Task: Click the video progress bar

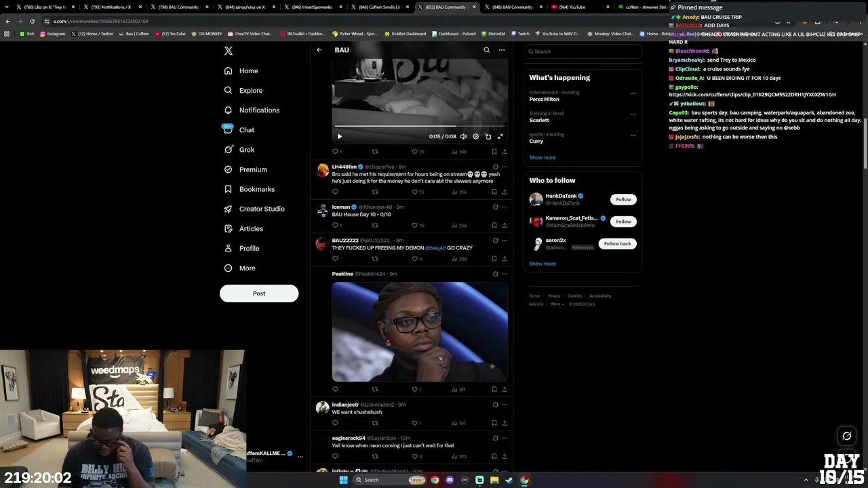Action: pyautogui.click(x=420, y=126)
